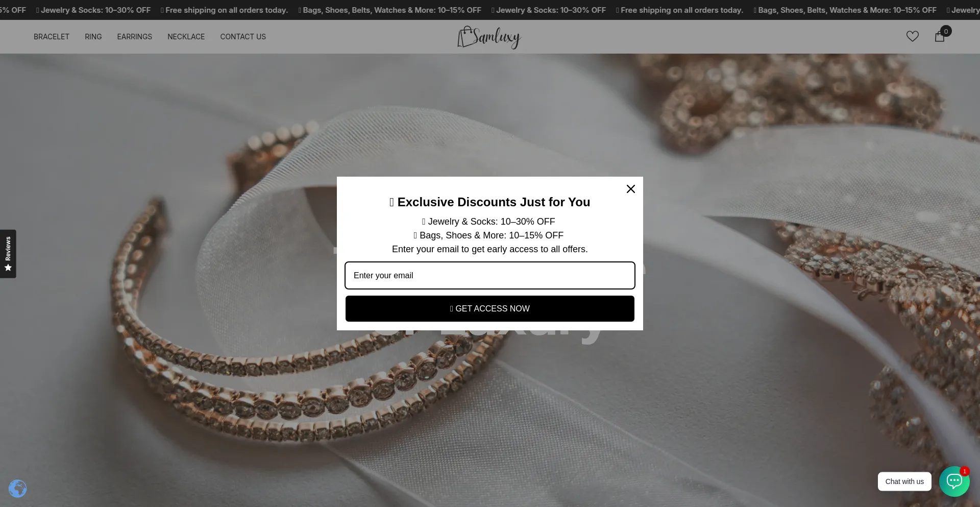
Task: Open the Contact Us page
Action: tap(243, 37)
